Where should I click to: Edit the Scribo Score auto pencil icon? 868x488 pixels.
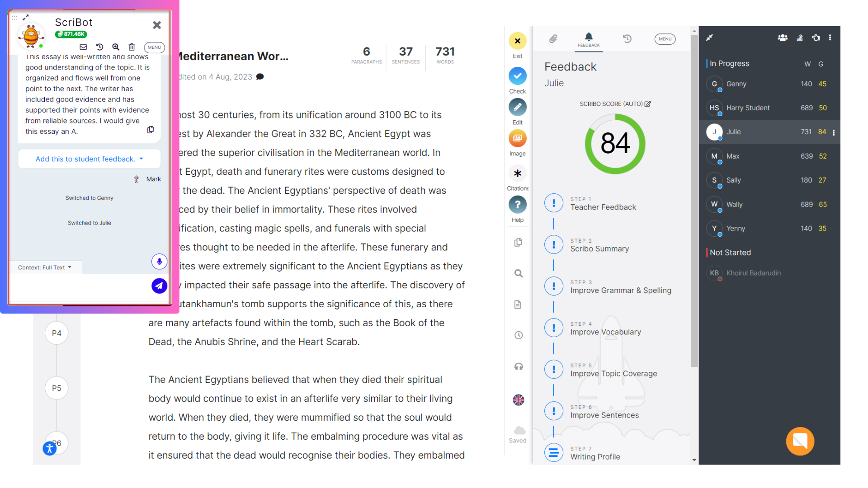coord(648,104)
